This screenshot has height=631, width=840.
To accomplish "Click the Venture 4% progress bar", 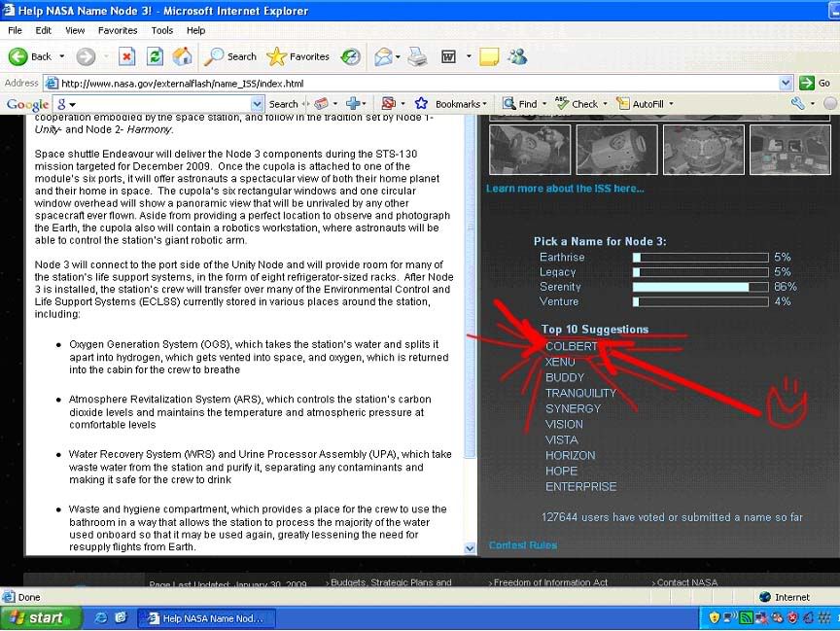I will click(x=701, y=302).
